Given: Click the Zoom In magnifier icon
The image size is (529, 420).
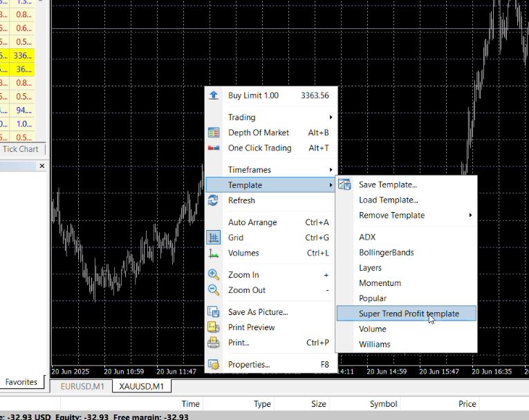Looking at the screenshot, I should click(x=214, y=275).
